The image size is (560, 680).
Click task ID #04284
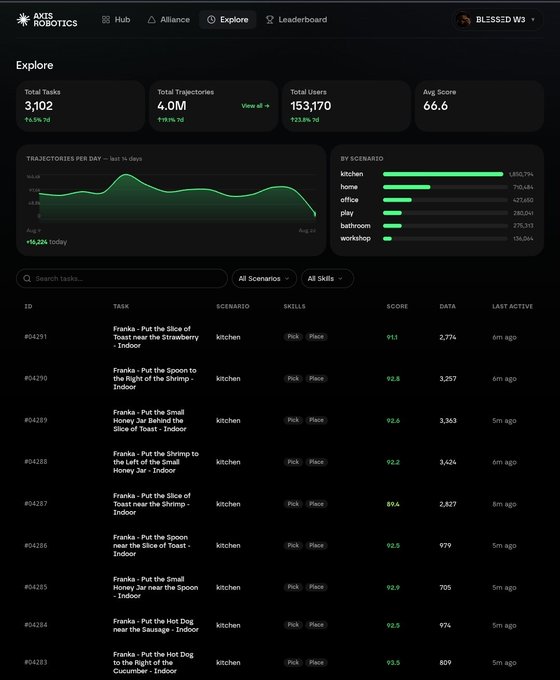coord(36,624)
